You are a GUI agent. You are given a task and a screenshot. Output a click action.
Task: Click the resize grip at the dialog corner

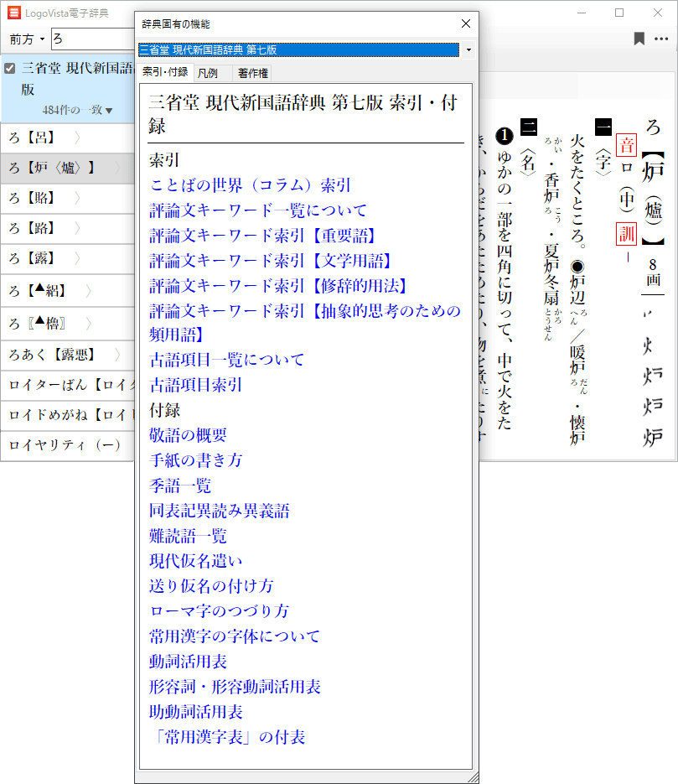pos(474,777)
